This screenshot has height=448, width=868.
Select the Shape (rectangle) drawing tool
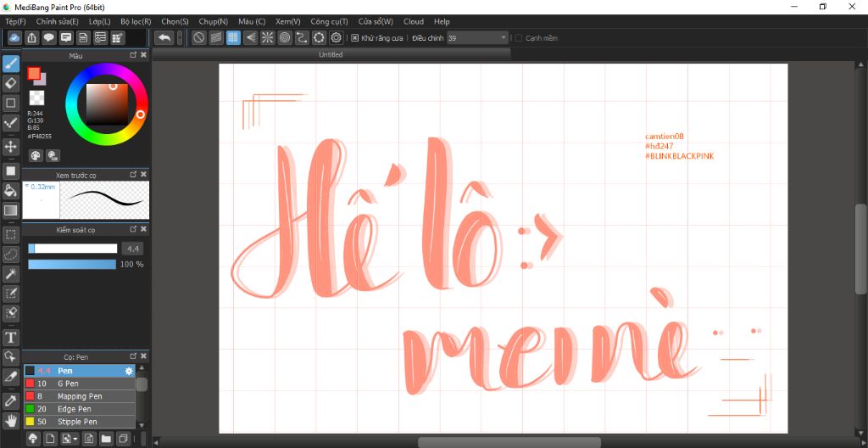(10, 103)
